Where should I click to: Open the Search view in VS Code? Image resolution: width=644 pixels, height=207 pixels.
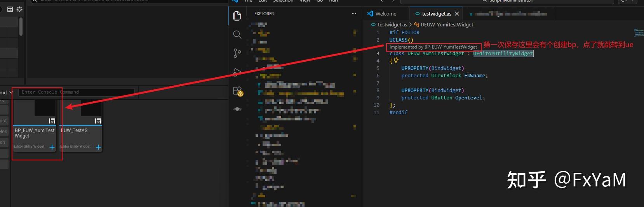237,35
